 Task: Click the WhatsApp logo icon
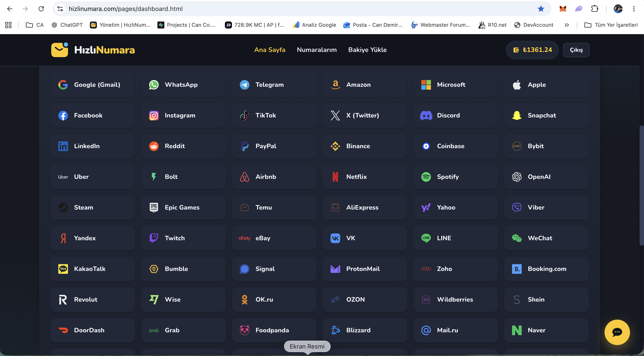click(x=154, y=85)
